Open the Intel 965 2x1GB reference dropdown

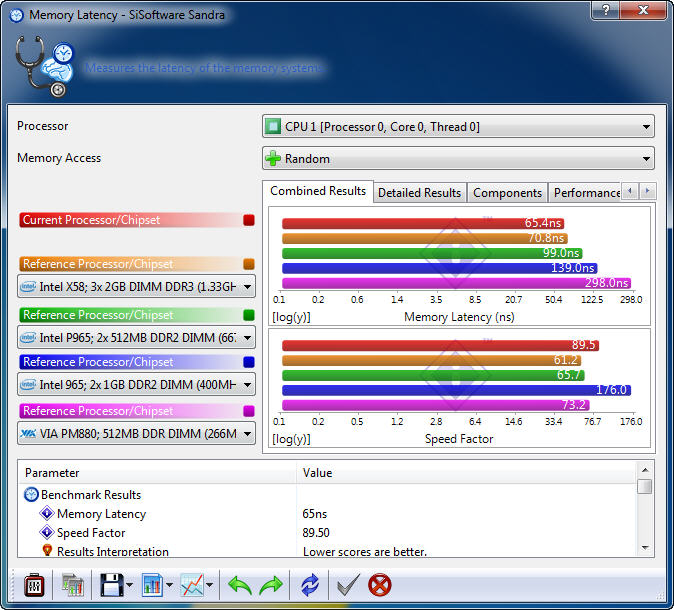pyautogui.click(x=136, y=384)
